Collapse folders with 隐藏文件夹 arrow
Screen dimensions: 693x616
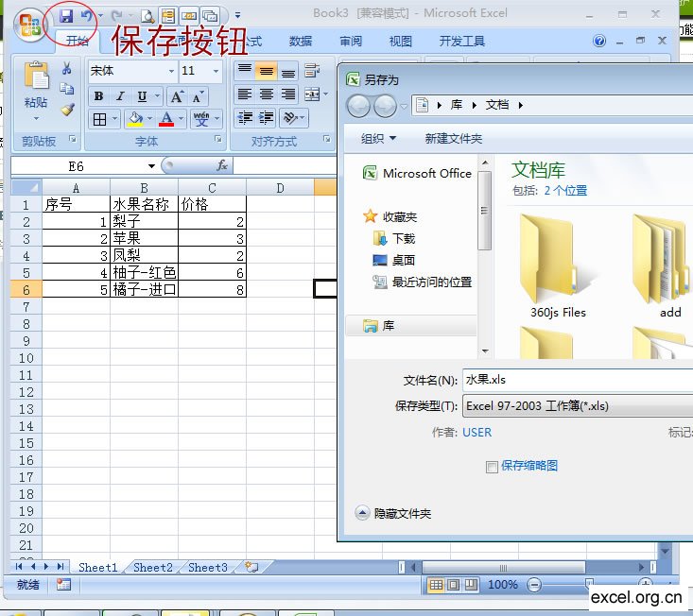(x=363, y=513)
